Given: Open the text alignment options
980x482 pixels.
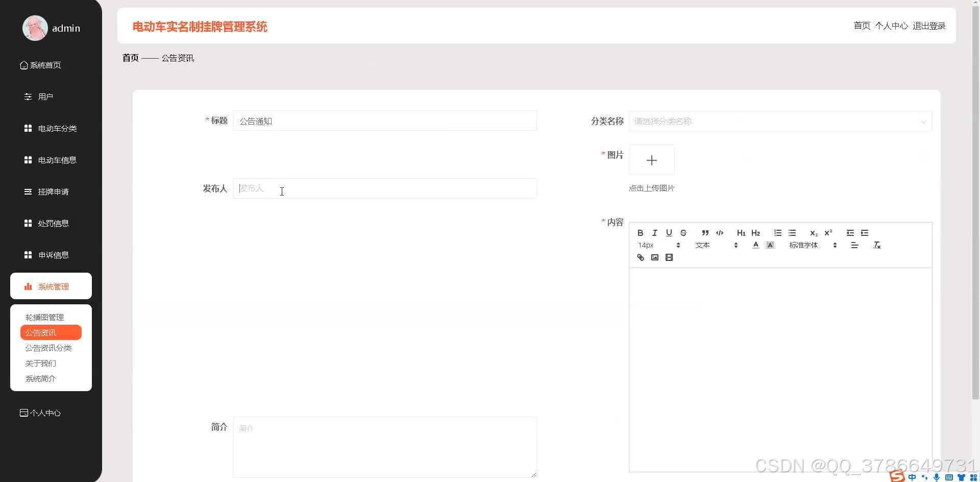Looking at the screenshot, I should point(854,245).
